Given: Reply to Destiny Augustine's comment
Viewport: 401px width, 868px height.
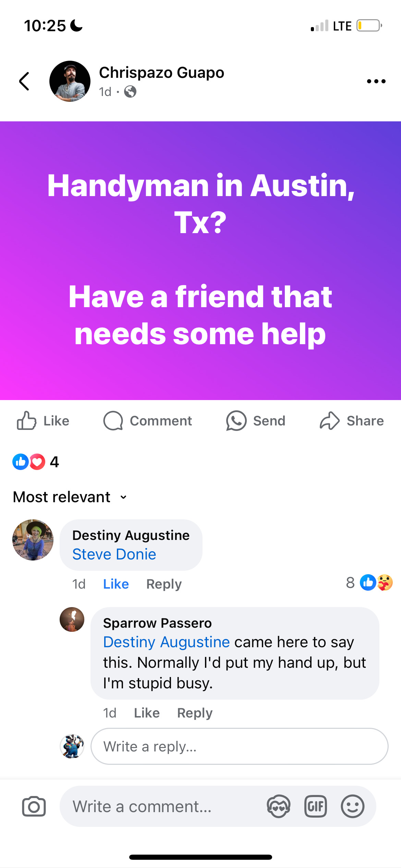Looking at the screenshot, I should (164, 584).
